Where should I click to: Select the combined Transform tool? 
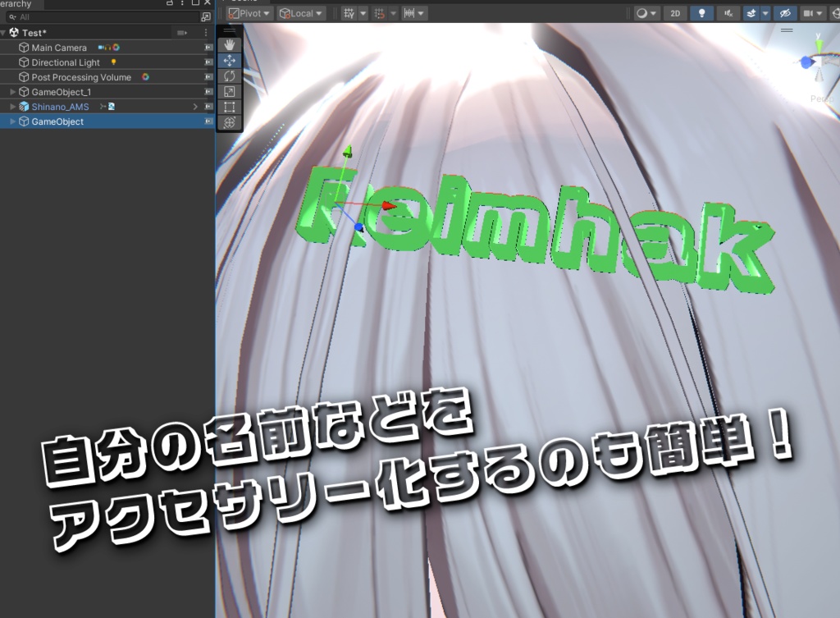pos(230,122)
